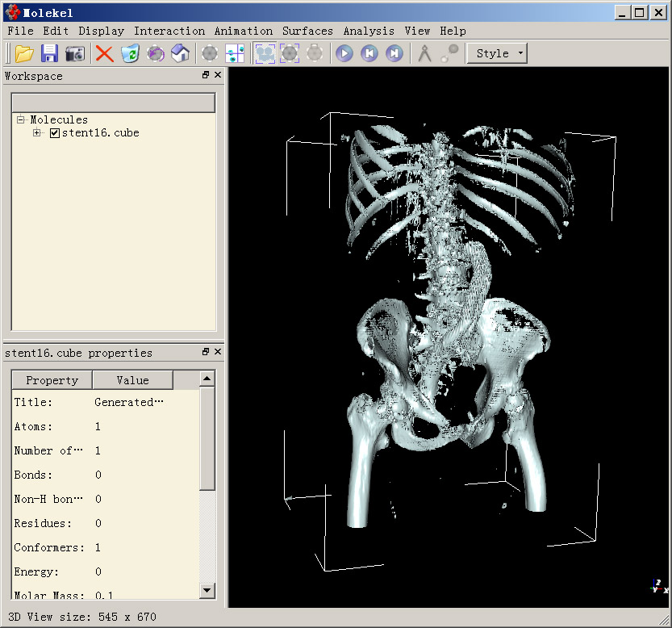The width and height of the screenshot is (672, 628).
Task: Click the Non-H bon… property row
Action: (106, 500)
